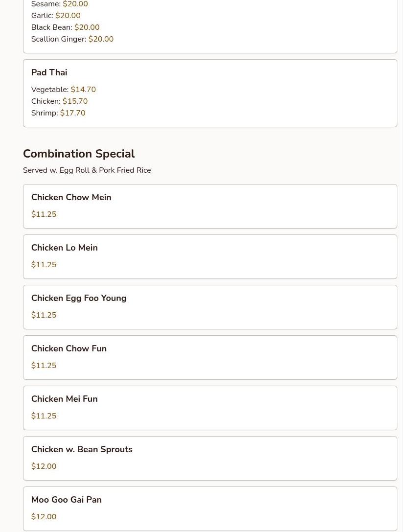Choose the Black Bean $20.00 option

[65, 27]
